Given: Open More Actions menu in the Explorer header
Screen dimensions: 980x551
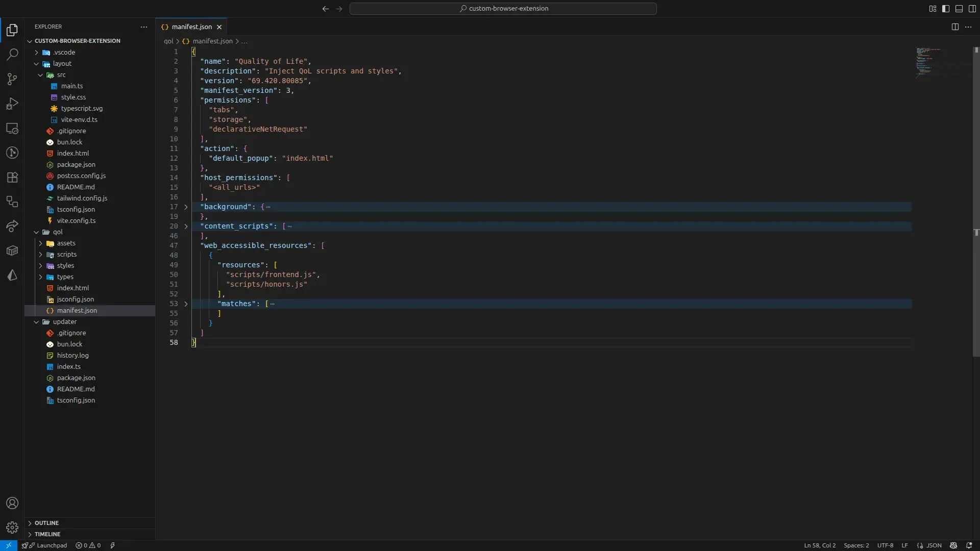Looking at the screenshot, I should 143,27.
